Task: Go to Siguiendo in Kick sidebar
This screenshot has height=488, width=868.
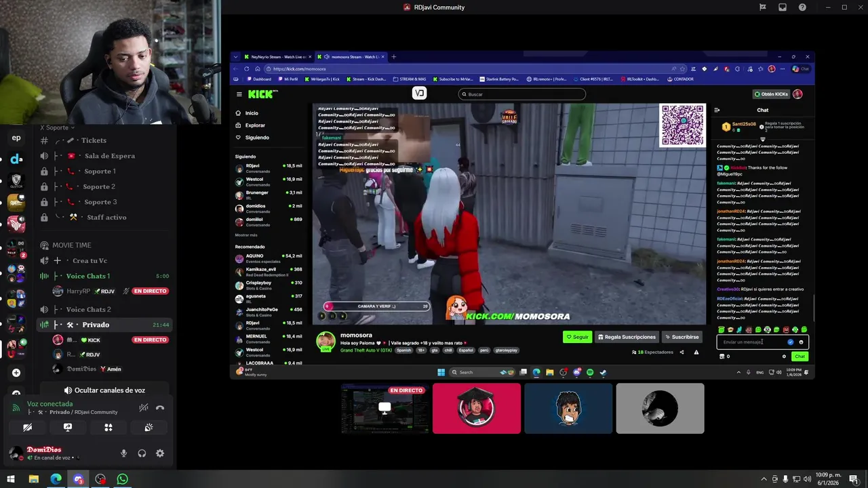Action: pyautogui.click(x=257, y=138)
